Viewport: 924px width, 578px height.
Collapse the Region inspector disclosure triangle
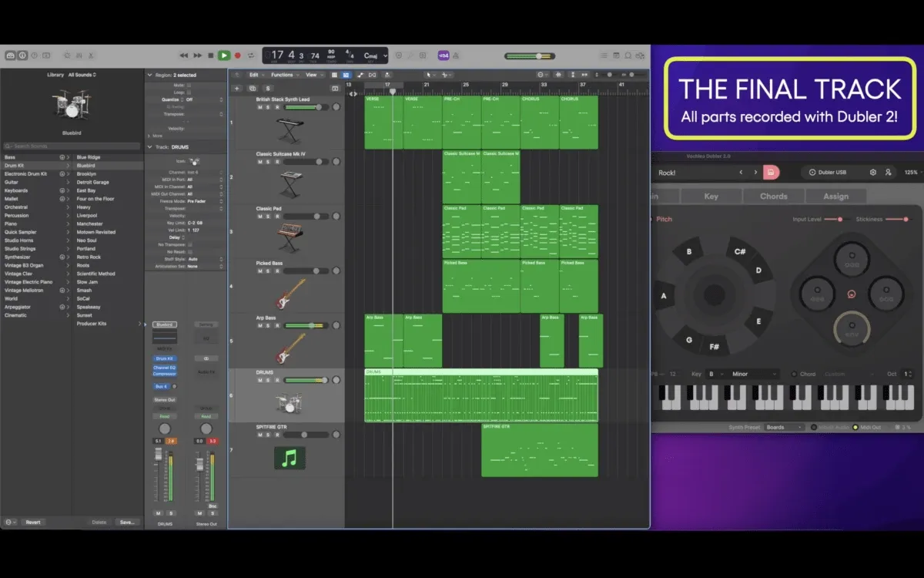point(149,75)
